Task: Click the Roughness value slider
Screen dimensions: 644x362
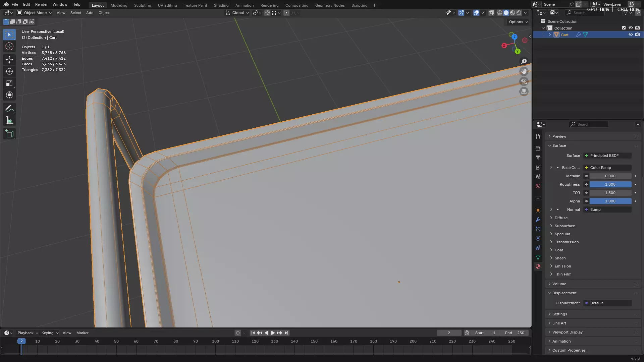Action: 610,184
